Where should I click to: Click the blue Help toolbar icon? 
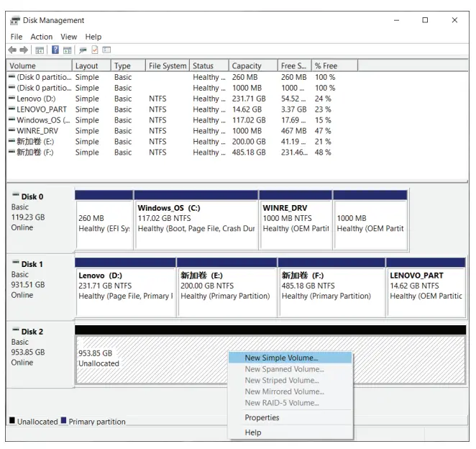click(55, 50)
